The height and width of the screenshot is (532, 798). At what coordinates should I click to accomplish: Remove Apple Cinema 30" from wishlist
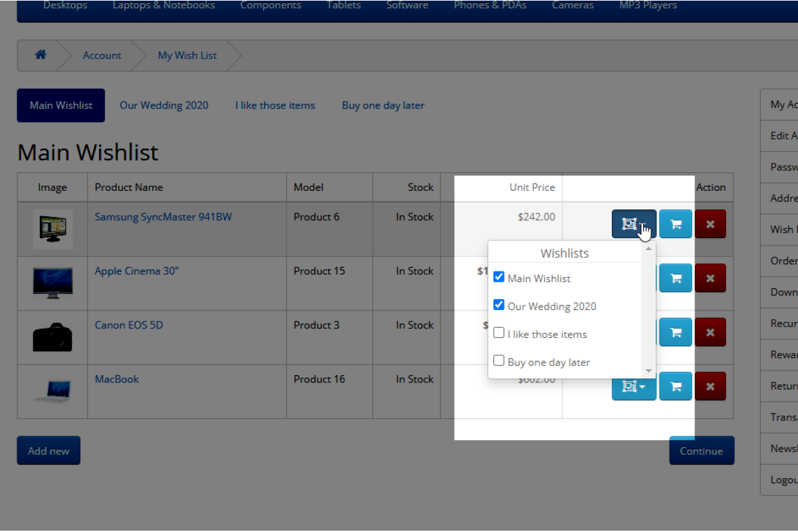710,278
